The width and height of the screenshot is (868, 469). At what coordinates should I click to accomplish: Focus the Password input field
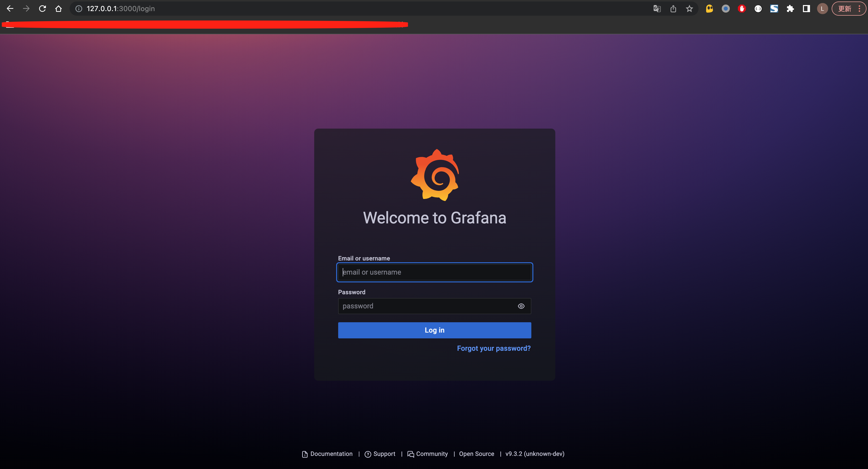pyautogui.click(x=435, y=306)
